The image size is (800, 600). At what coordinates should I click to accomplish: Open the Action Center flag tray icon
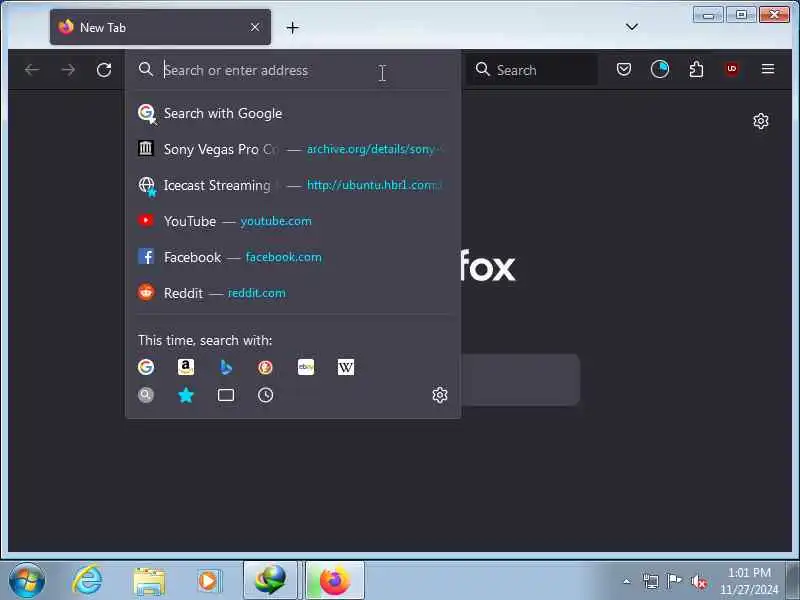674,581
